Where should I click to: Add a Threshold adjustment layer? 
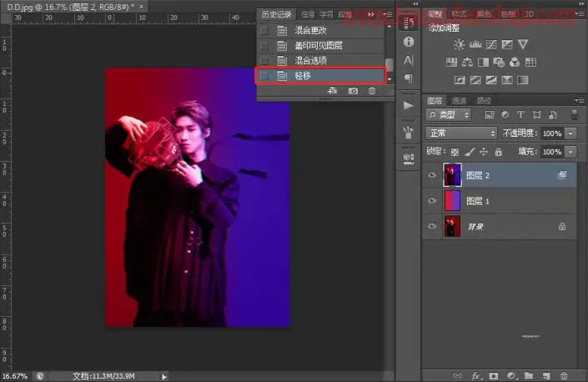click(x=491, y=80)
